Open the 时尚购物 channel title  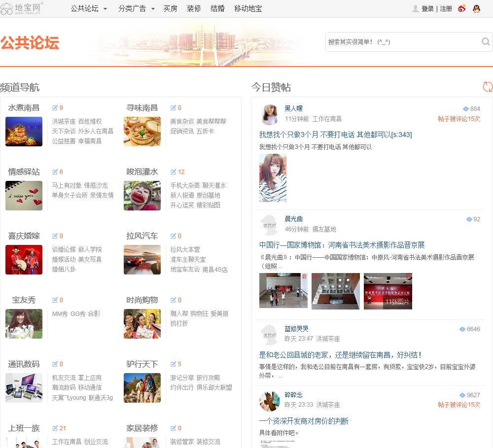[142, 300]
